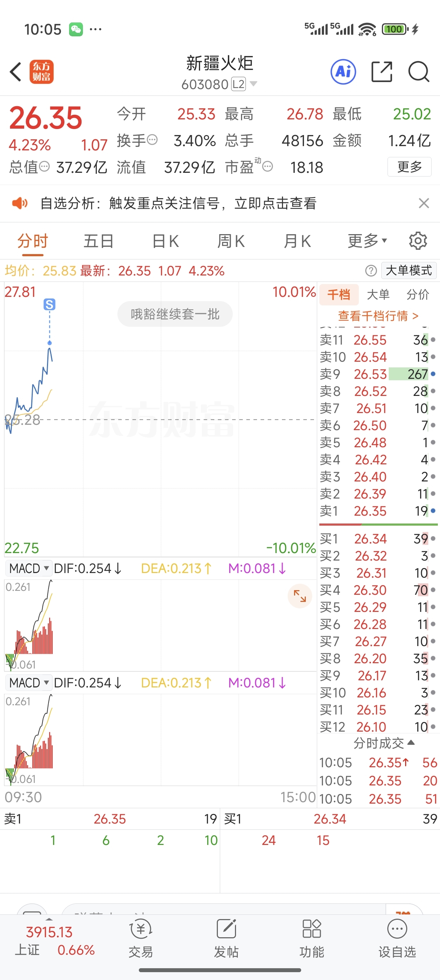Open the 更多 chart period dropdown

click(x=367, y=241)
